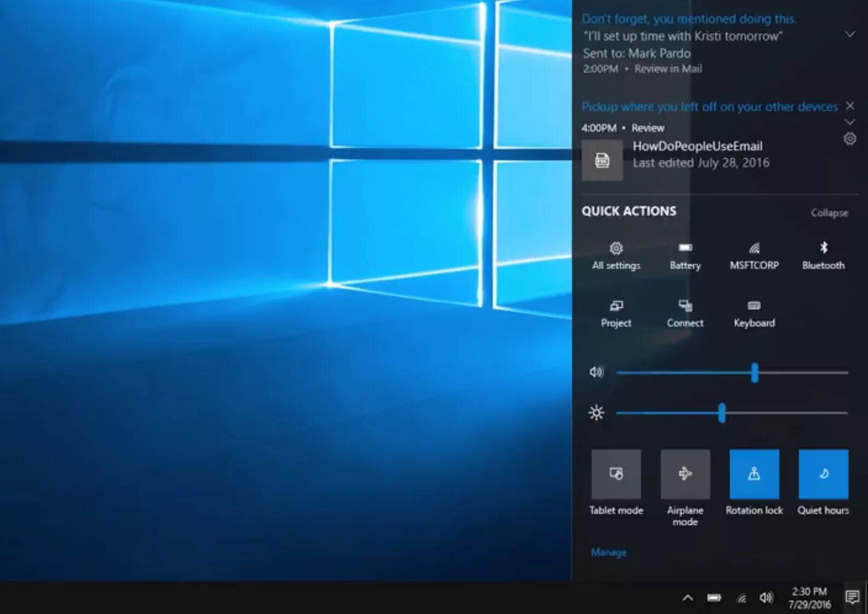868x614 pixels.
Task: Open the Connect quick action
Action: point(685,314)
